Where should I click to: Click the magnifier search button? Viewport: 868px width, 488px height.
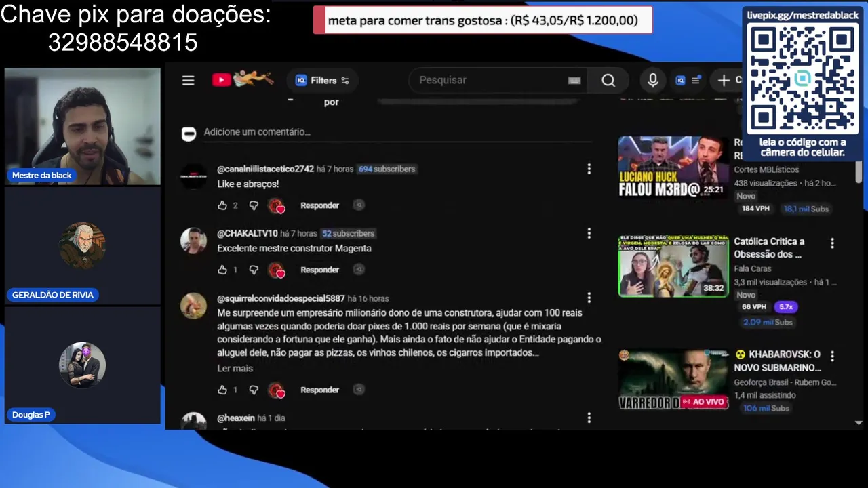click(608, 80)
